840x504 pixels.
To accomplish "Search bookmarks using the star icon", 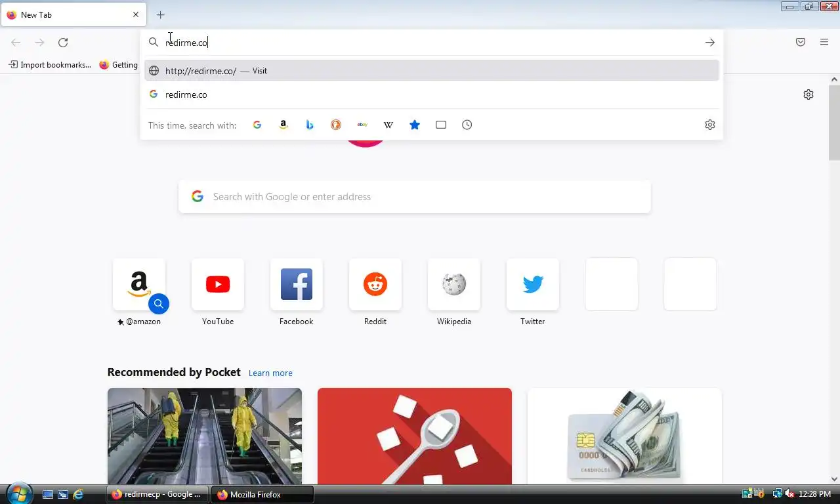I will pos(415,125).
